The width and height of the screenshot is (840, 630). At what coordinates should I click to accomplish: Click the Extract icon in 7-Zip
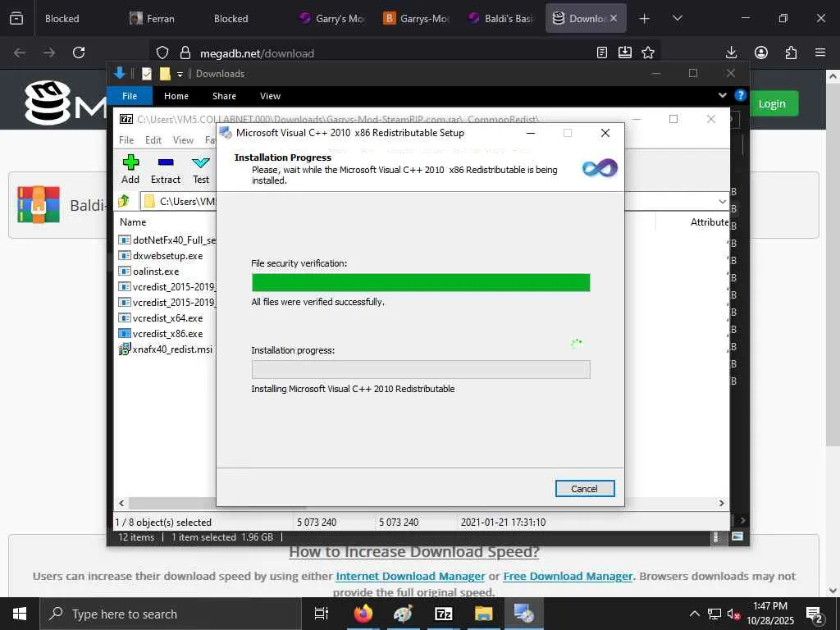tap(166, 169)
